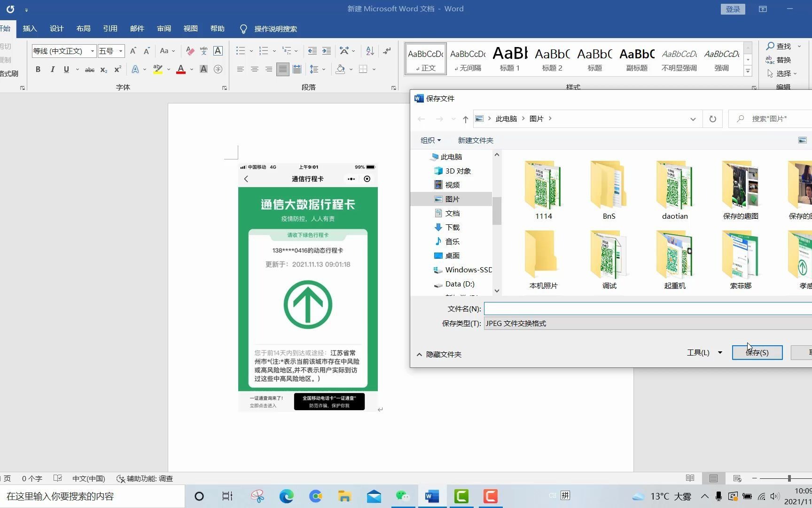
Task: Open the 起重机 folder
Action: click(675, 260)
